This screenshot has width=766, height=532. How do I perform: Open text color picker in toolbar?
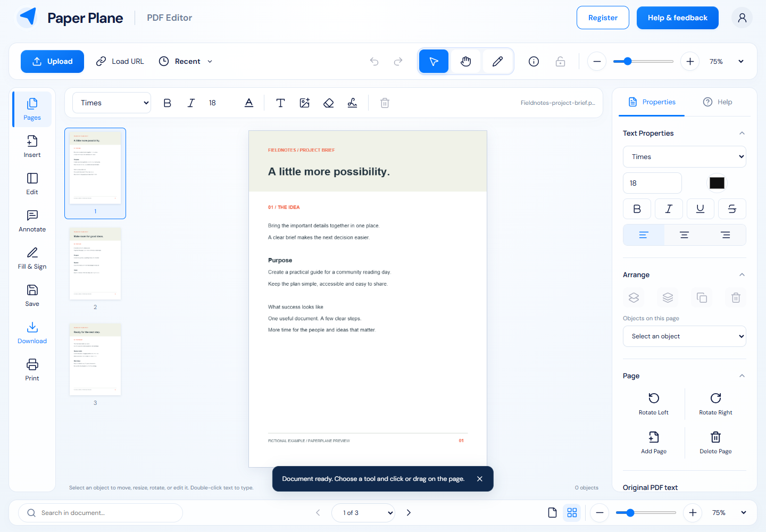(x=248, y=103)
